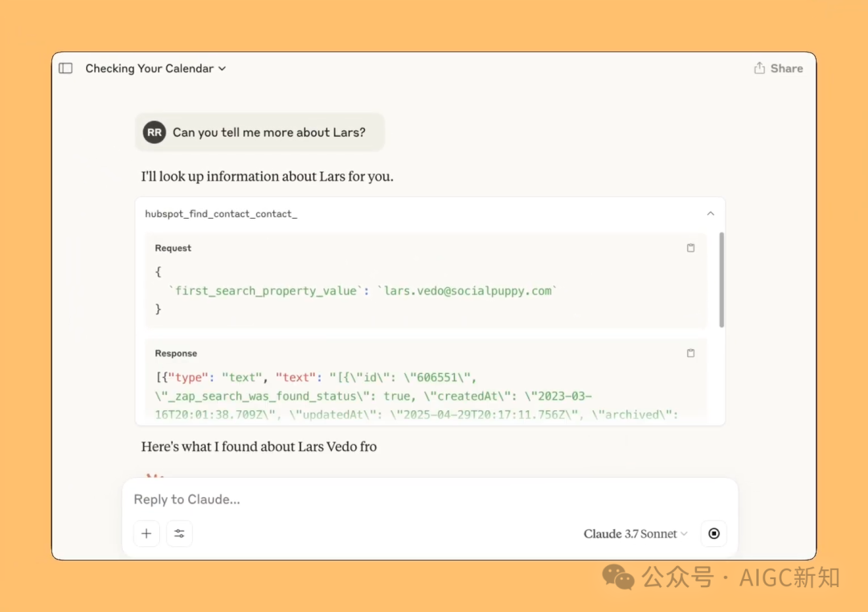Copy the Request JSON with clipboard icon
Image resolution: width=868 pixels, height=612 pixels.
690,248
